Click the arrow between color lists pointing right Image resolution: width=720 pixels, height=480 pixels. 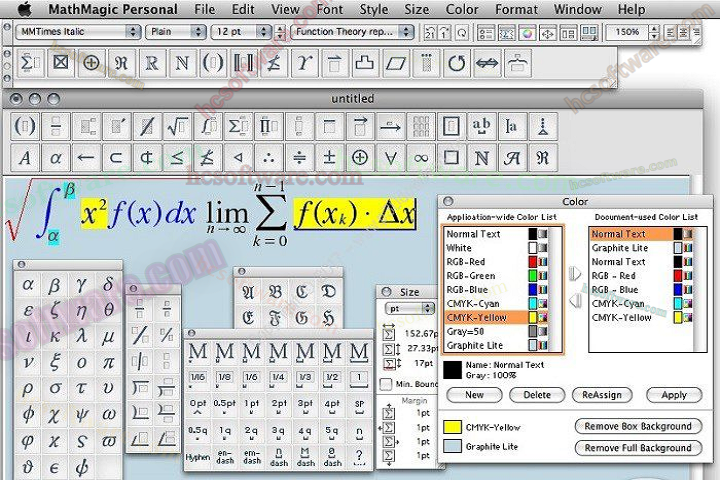[574, 274]
